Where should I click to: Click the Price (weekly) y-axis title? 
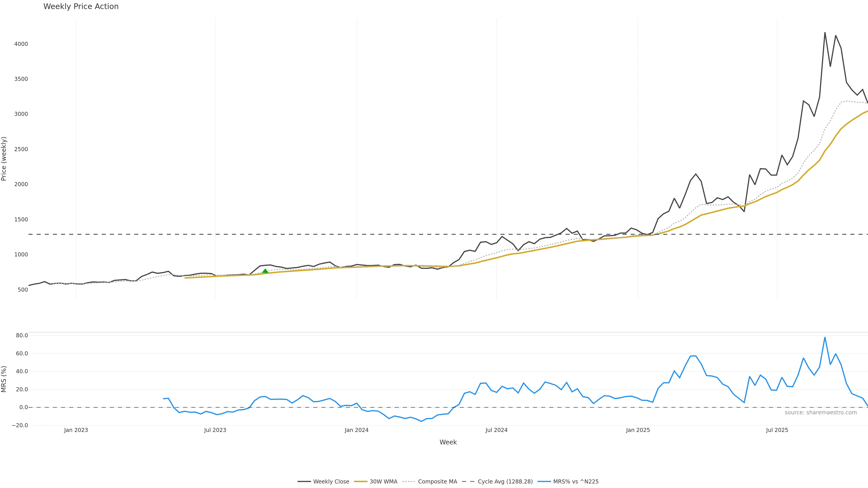coord(4,159)
